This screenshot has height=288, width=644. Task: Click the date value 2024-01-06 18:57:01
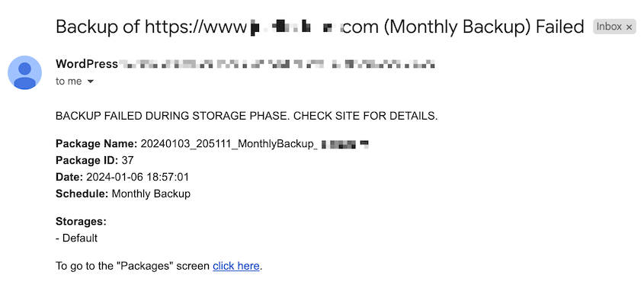(x=138, y=177)
